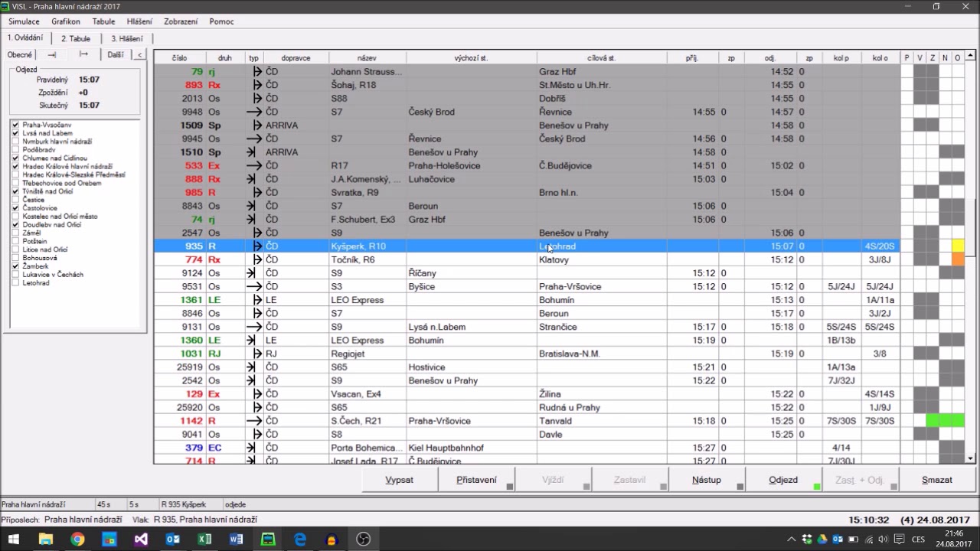Viewport: 980px width, 551px height.
Task: Select the departure arrow sub-tab
Action: 83,54
